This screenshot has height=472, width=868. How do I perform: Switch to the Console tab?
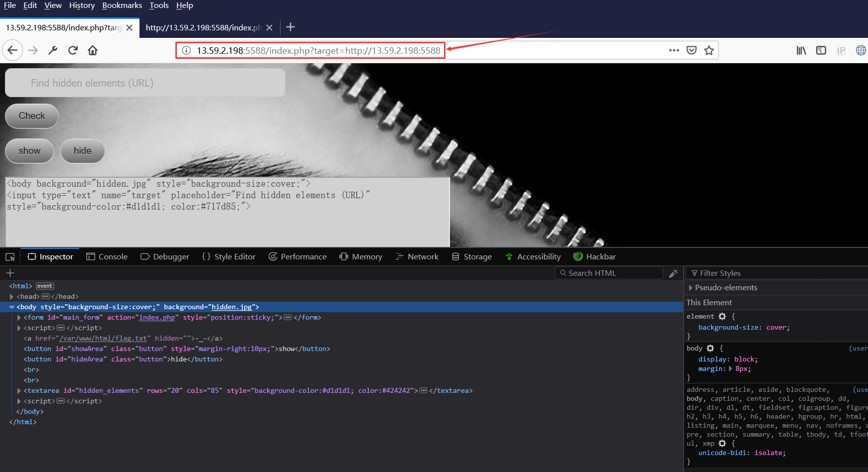point(107,257)
